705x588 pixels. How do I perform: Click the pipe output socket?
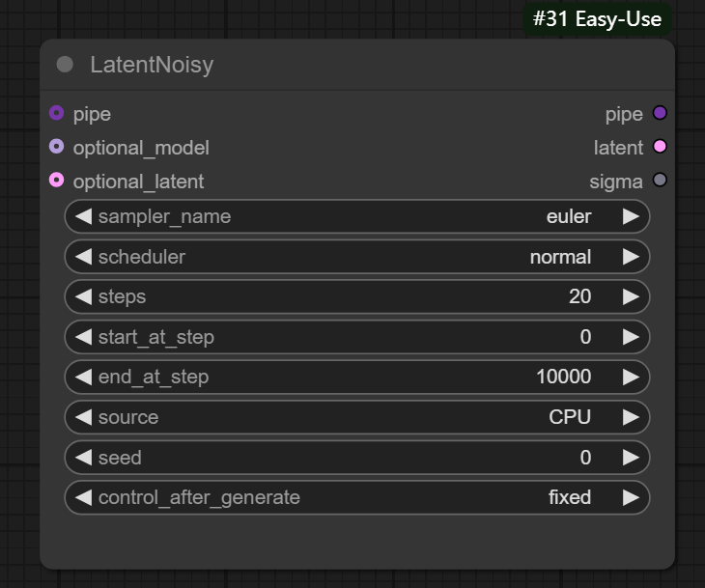661,114
